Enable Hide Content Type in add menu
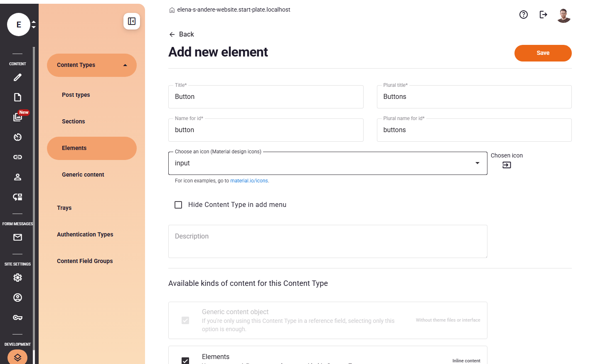This screenshot has height=364, width=593. tap(178, 205)
